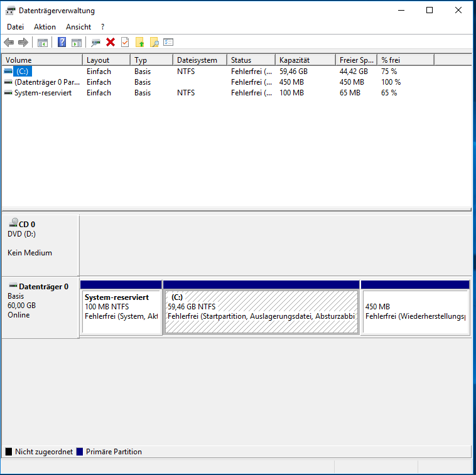
Task: Sort by the Layout column header
Action: [x=107, y=60]
